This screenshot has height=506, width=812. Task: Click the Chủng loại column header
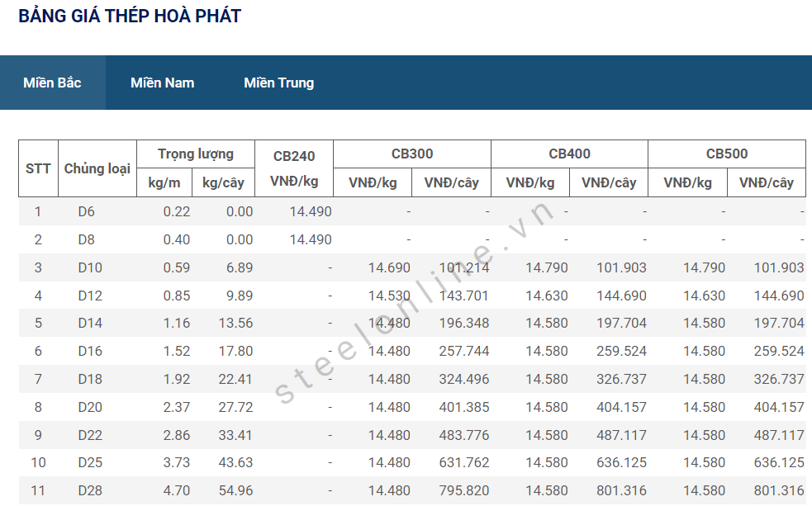point(97,168)
